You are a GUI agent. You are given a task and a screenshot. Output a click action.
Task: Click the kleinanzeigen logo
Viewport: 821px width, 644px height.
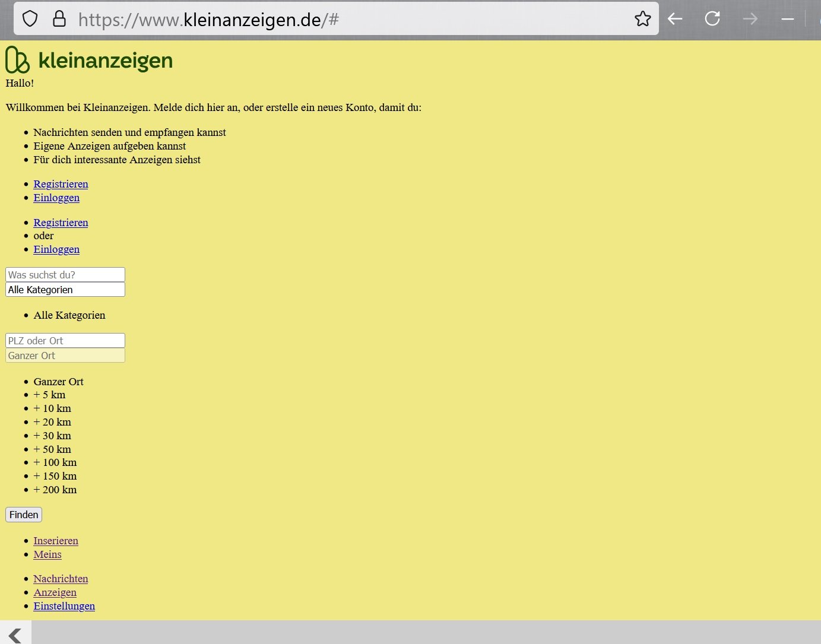(x=89, y=60)
